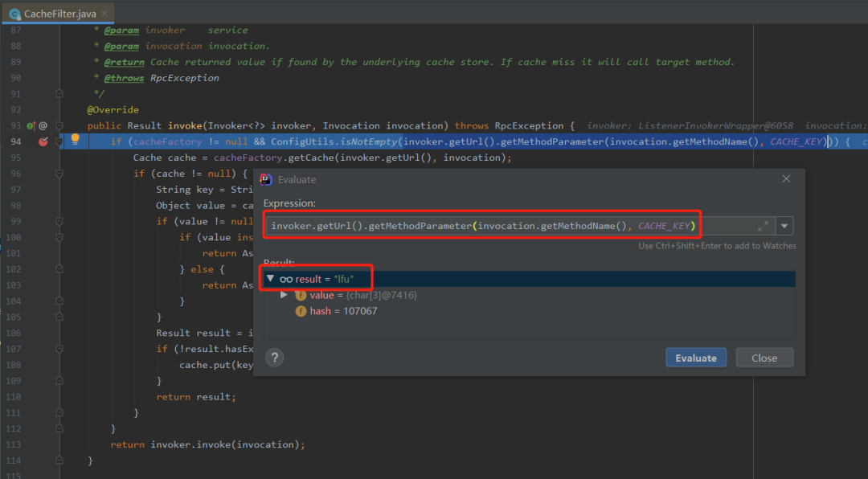Click the field icon next to hash
Viewport: 868px width, 479px height.
[x=301, y=311]
